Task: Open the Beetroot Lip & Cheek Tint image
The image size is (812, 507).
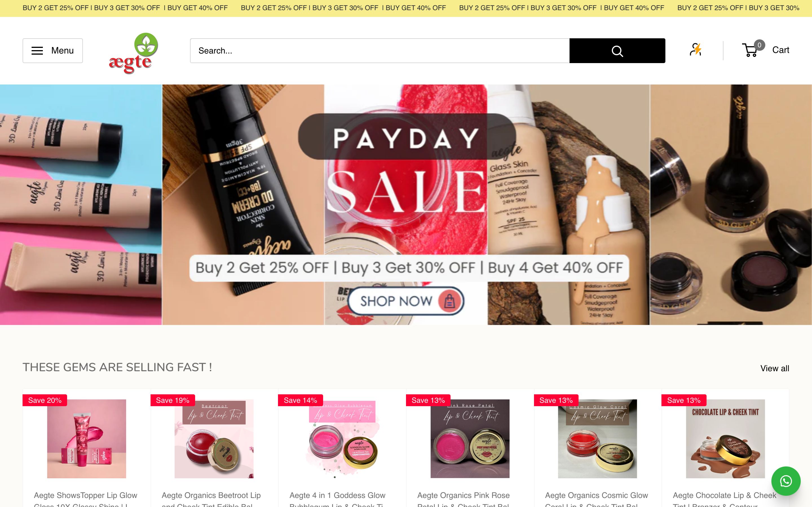Action: (x=214, y=439)
